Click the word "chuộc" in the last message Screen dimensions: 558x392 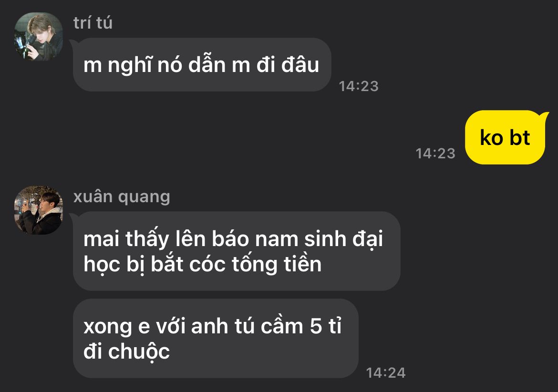point(139,352)
